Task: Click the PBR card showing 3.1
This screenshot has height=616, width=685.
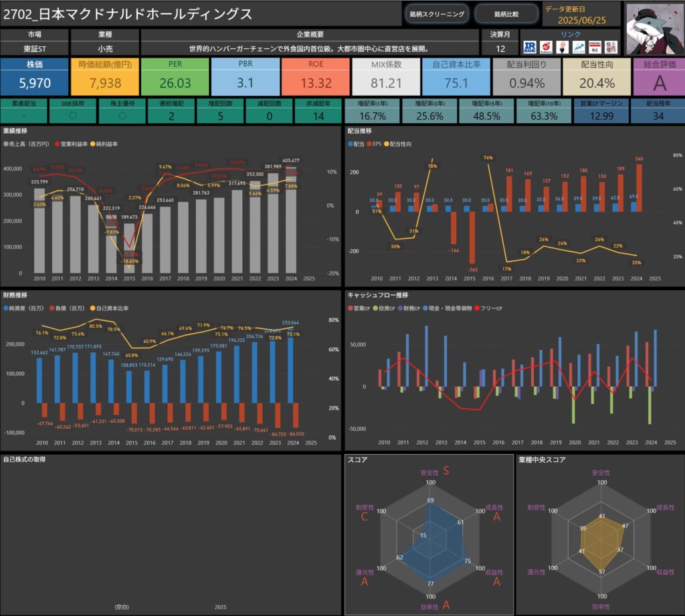Action: [x=246, y=76]
